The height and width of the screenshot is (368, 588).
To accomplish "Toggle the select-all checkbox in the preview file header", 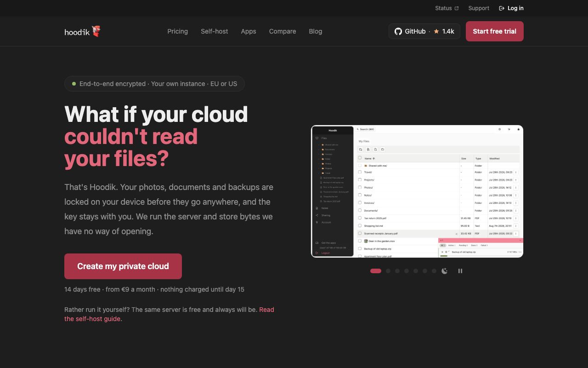I will pyautogui.click(x=360, y=158).
